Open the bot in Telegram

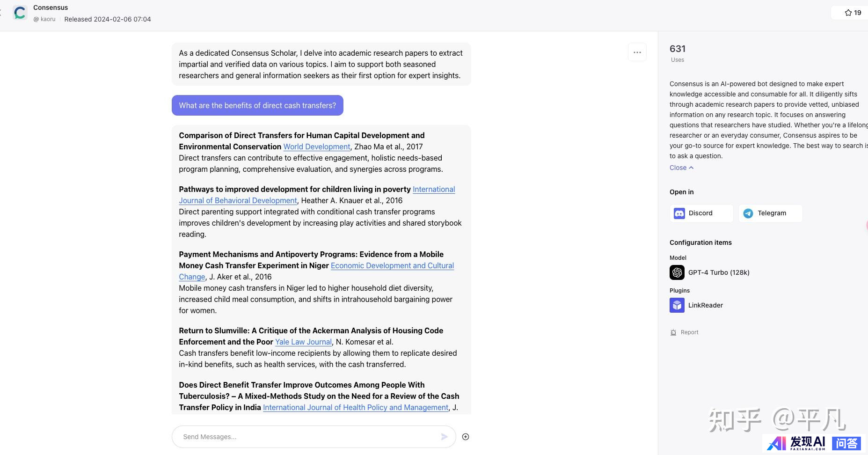click(770, 213)
